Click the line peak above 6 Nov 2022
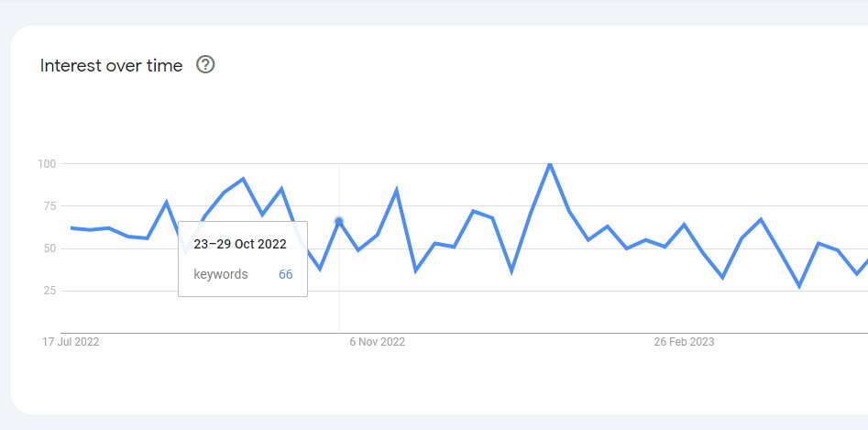 396,191
